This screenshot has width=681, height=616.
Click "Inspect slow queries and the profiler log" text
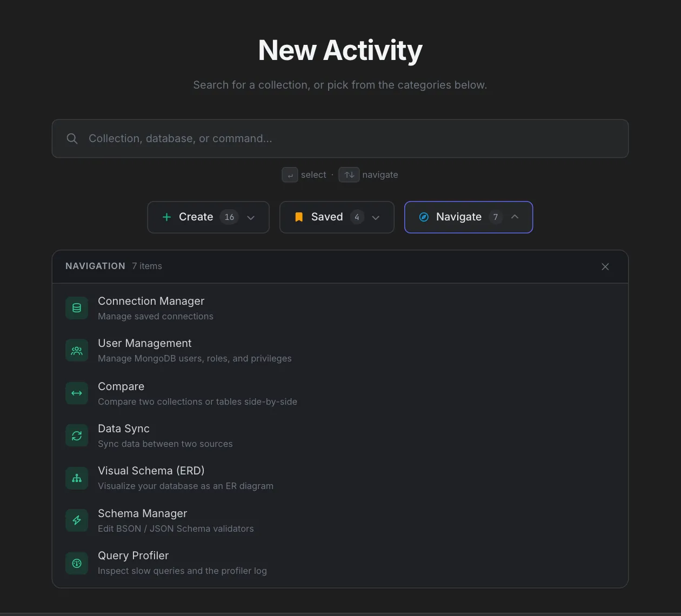[182, 571]
